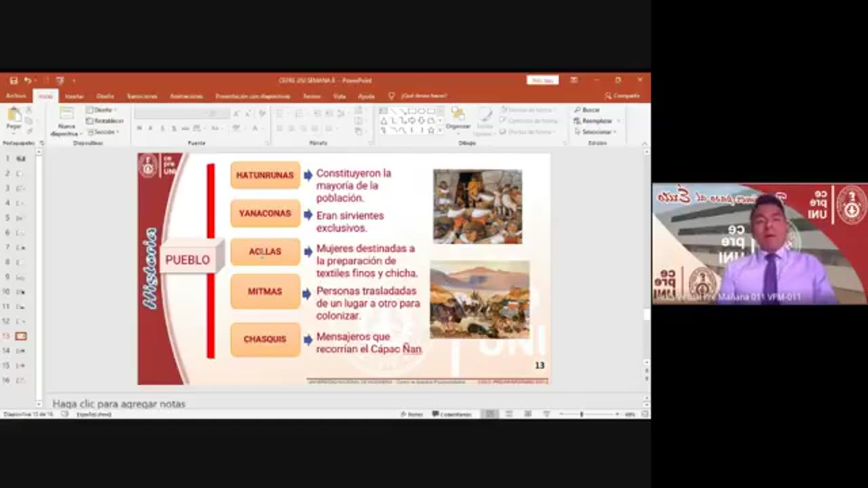The height and width of the screenshot is (488, 868).
Task: Open the Vista tab
Action: 339,96
